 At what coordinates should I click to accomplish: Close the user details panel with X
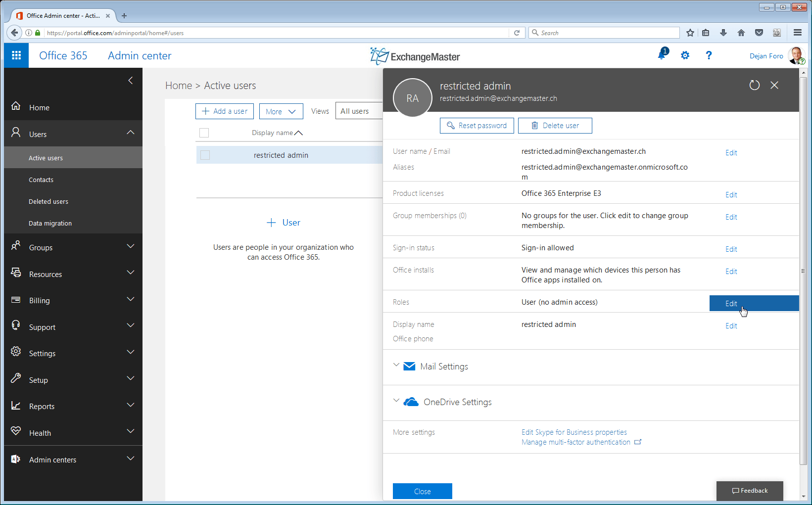click(x=774, y=85)
